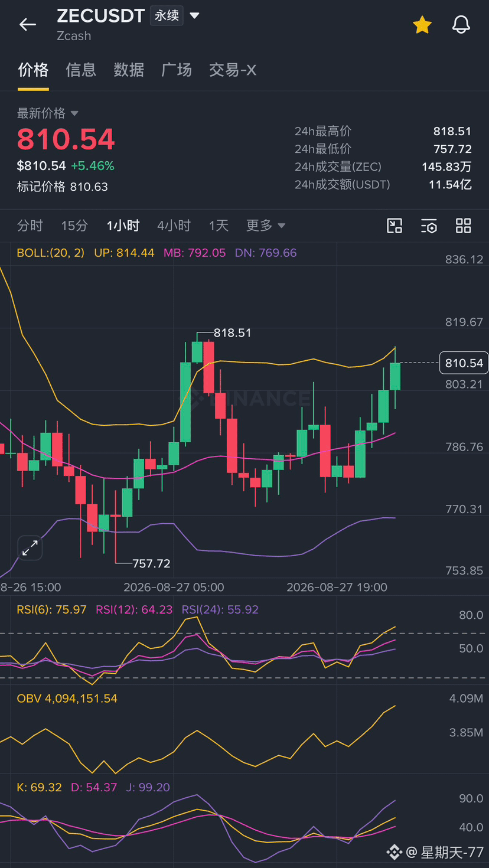Tap the K: 69.32 KDJ label

(40, 787)
